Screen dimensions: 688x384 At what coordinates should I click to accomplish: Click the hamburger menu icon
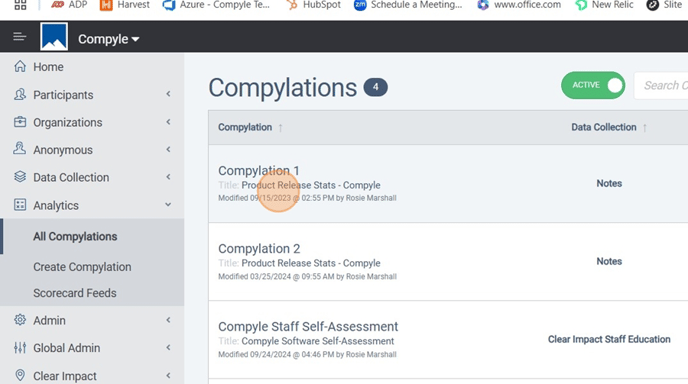click(x=19, y=36)
